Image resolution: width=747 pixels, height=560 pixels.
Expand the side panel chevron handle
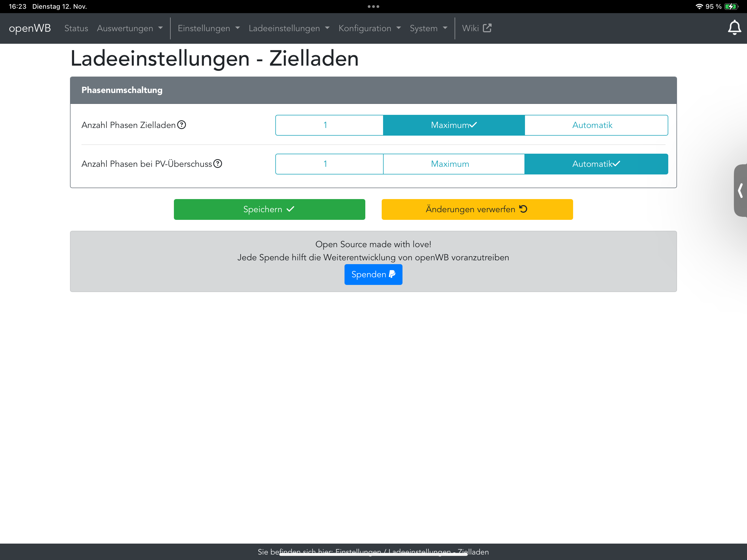740,191
